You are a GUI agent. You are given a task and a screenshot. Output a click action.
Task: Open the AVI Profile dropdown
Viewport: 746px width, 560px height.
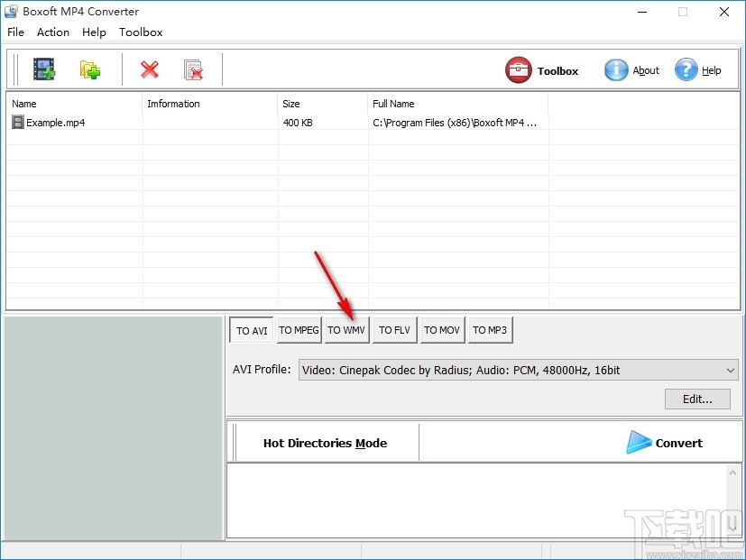pos(731,370)
